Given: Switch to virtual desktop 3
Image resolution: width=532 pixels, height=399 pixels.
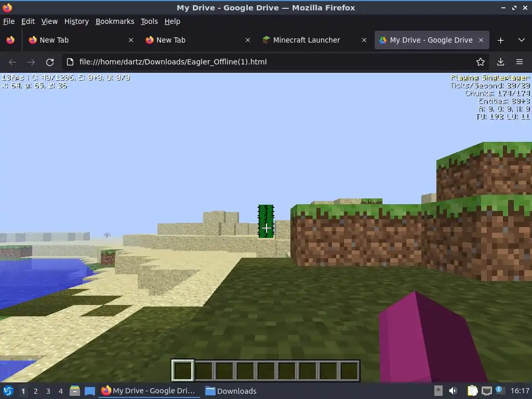Looking at the screenshot, I should (48, 391).
